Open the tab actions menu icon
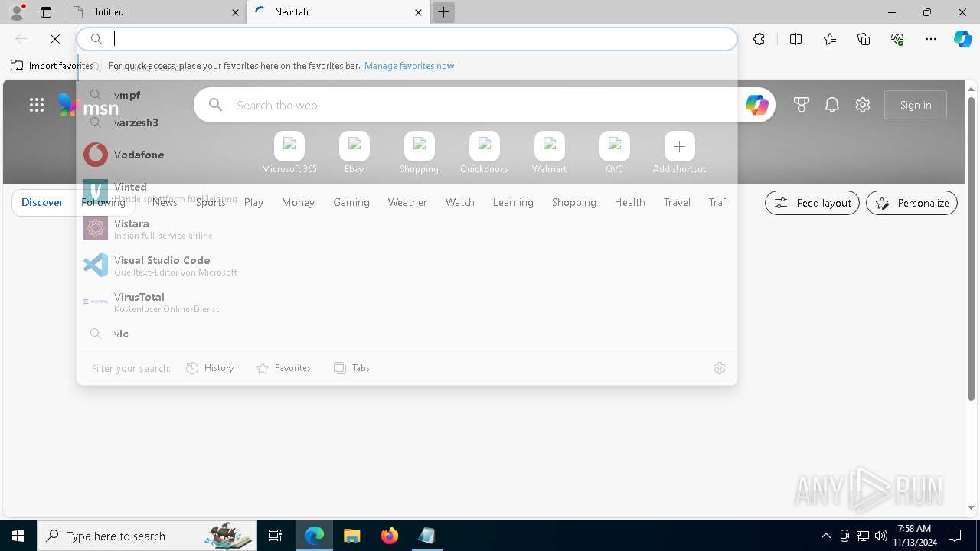The height and width of the screenshot is (551, 980). pyautogui.click(x=46, y=12)
